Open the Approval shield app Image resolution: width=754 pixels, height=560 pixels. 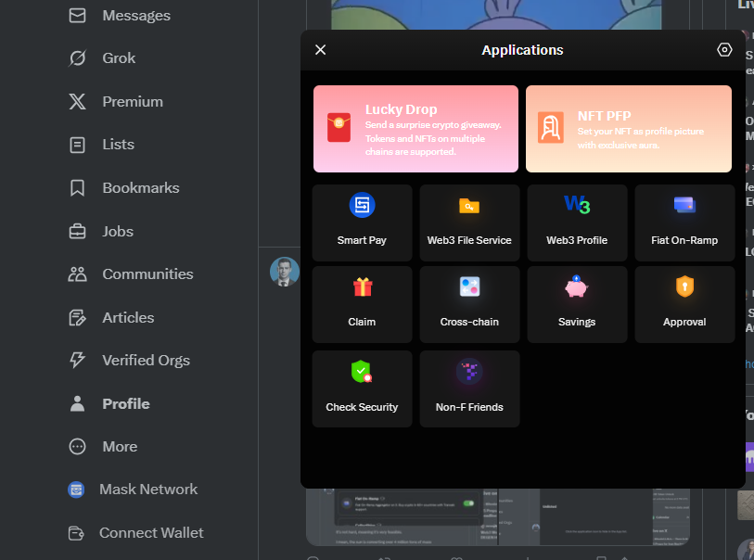pos(684,304)
